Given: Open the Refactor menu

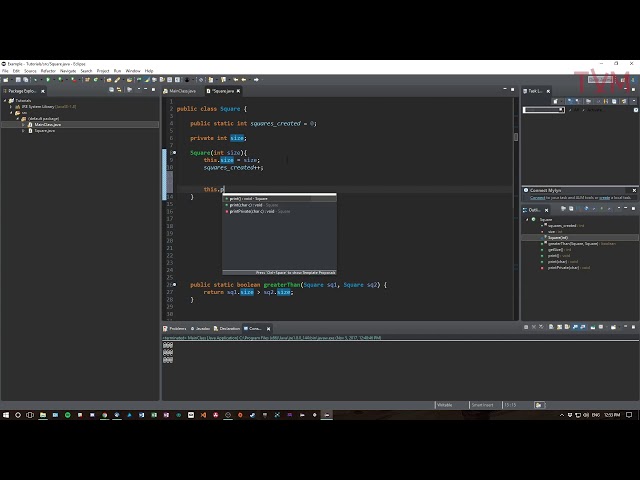Looking at the screenshot, I should click(x=48, y=71).
